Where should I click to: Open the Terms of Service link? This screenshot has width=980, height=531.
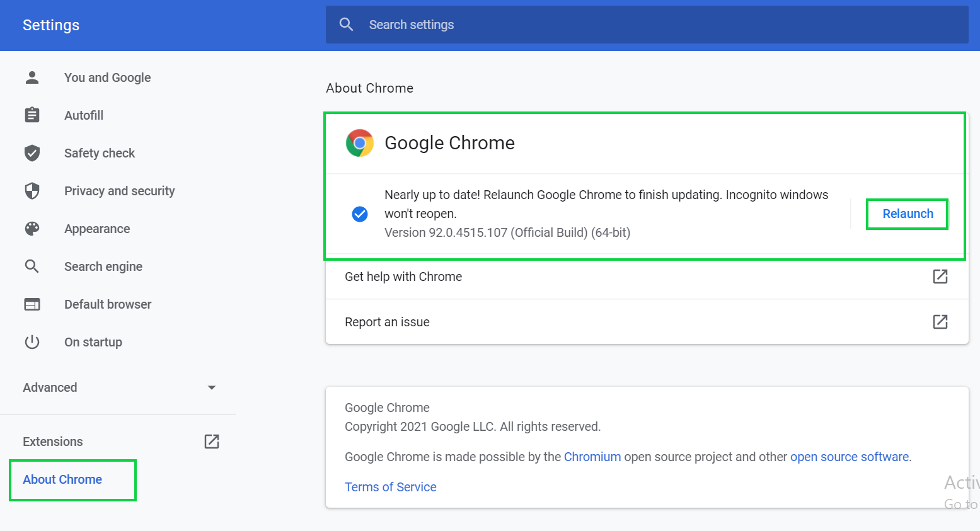(x=391, y=487)
